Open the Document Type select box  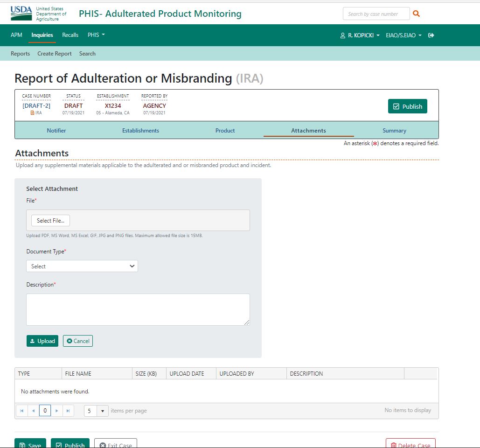(82, 266)
